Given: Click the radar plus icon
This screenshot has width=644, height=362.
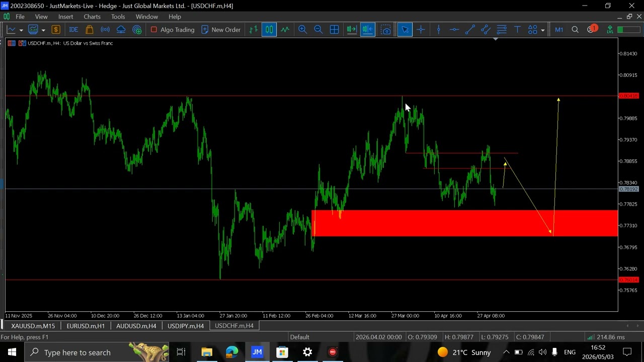Looking at the screenshot, I should point(137,30).
